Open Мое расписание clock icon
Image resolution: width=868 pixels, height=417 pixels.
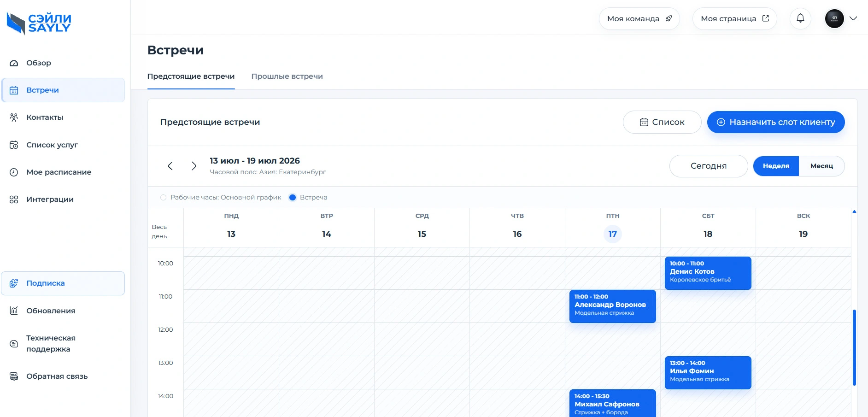point(14,172)
